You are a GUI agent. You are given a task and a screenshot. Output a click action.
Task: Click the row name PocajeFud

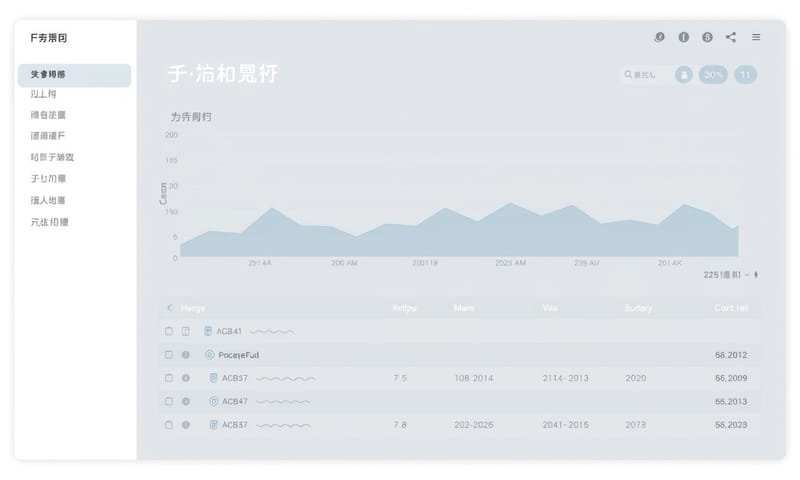(238, 355)
